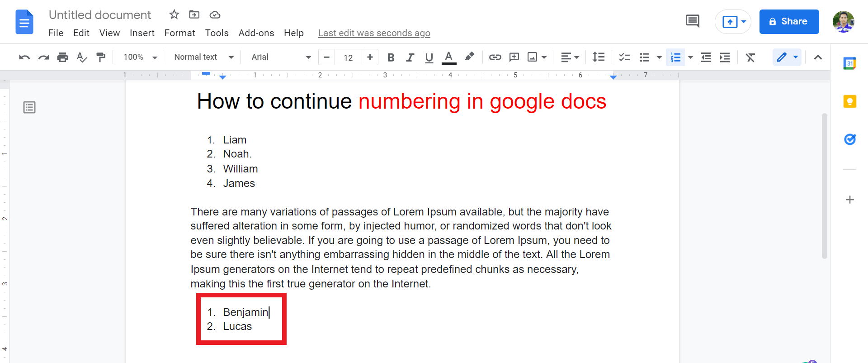
Task: Click the document heading text
Action: (401, 101)
